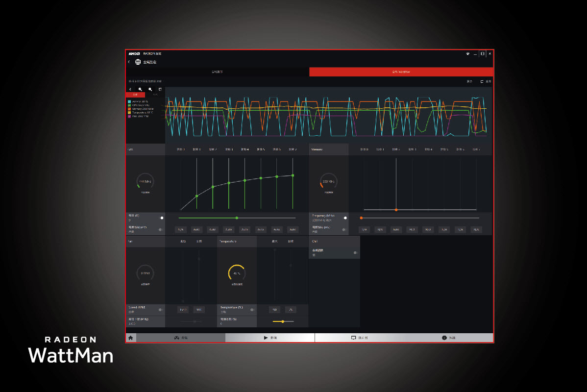Toggle the cyan Activity legend checkbox
Image resolution: width=587 pixels, height=392 pixels.
[129, 101]
